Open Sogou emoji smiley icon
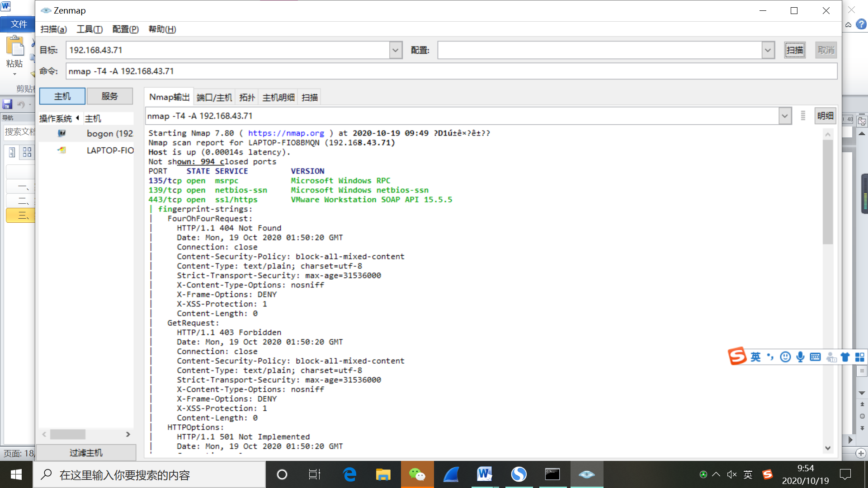The image size is (868, 488). (x=785, y=357)
